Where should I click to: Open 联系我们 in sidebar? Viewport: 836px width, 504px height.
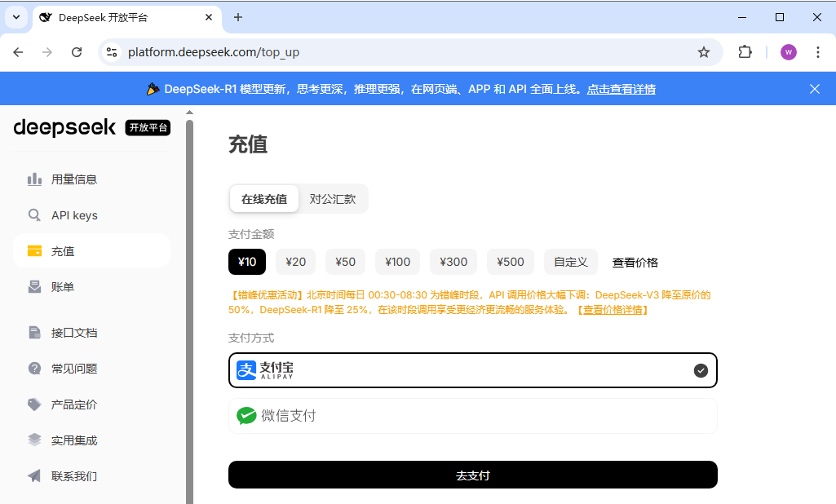click(91, 475)
